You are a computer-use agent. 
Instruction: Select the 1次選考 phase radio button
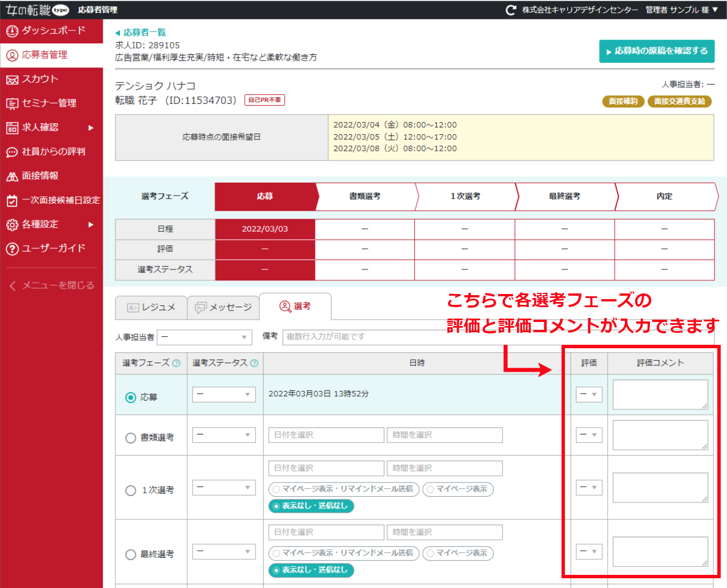pyautogui.click(x=131, y=490)
